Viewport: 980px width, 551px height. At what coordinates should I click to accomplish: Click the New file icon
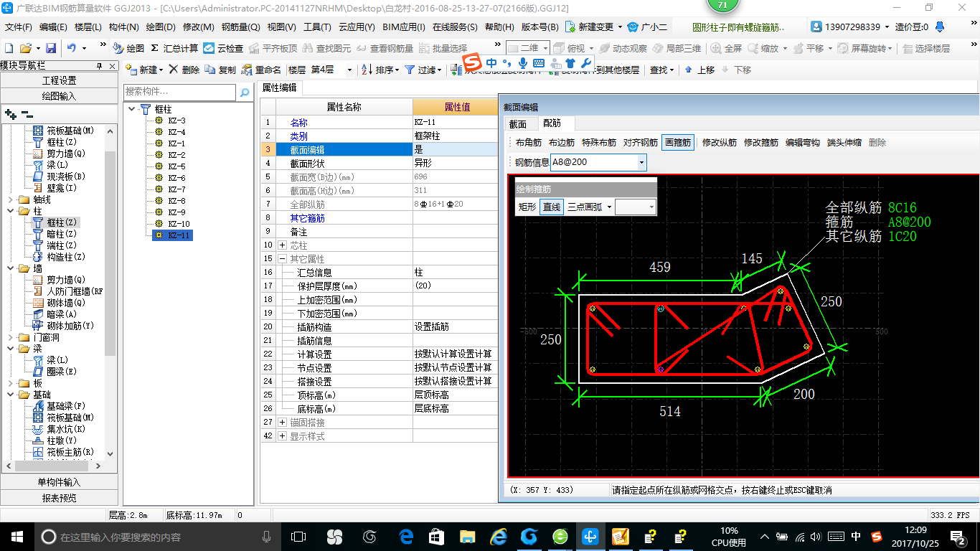coord(9,48)
